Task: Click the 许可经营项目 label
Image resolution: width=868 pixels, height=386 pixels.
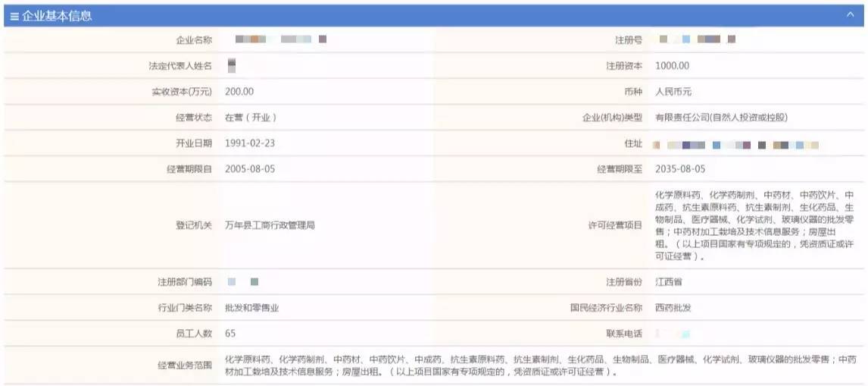Action: [x=615, y=225]
